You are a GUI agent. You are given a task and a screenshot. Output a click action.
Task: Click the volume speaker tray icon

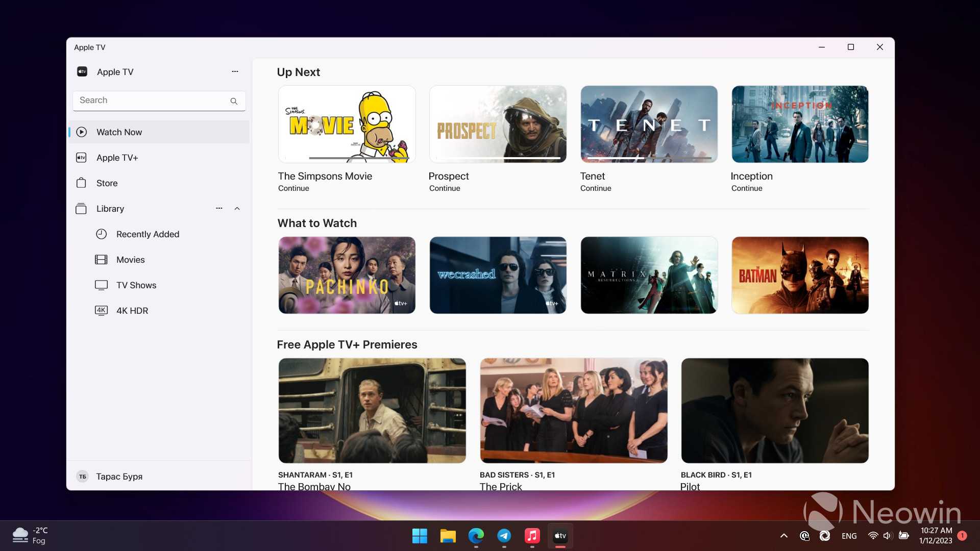tap(888, 536)
